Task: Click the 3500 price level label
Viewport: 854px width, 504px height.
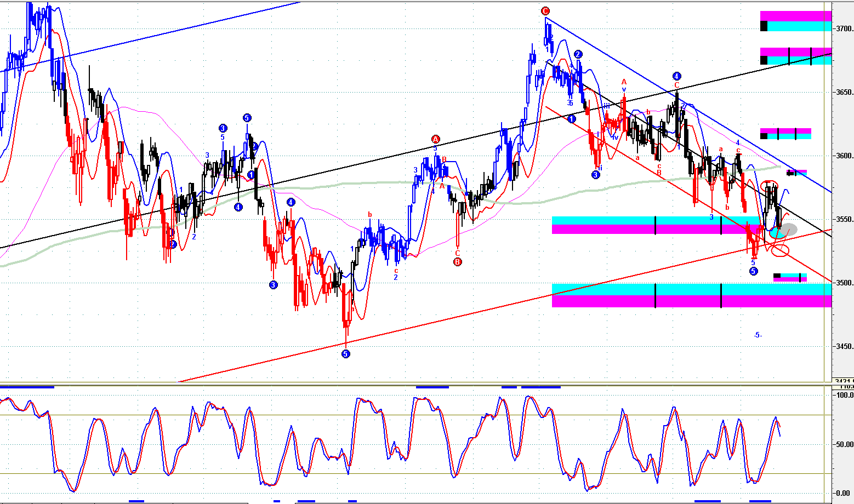Action: [x=845, y=283]
